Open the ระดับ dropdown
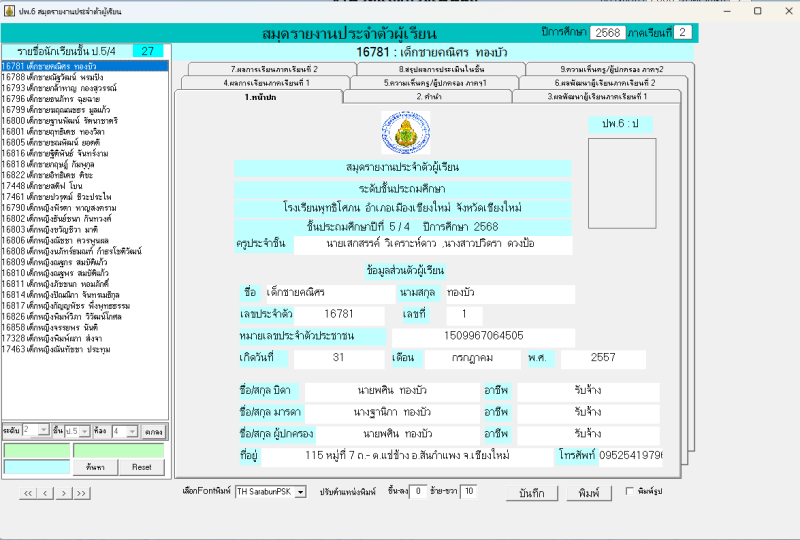 tap(43, 431)
